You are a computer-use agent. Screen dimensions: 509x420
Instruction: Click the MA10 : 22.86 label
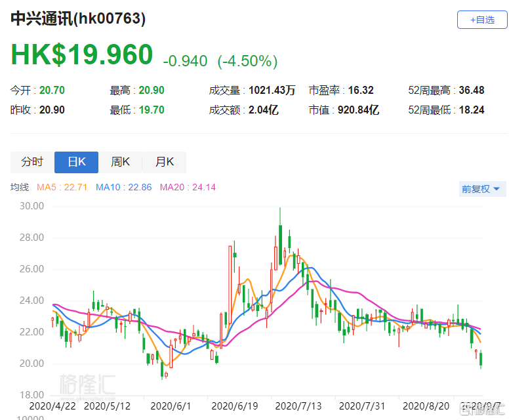(124, 188)
